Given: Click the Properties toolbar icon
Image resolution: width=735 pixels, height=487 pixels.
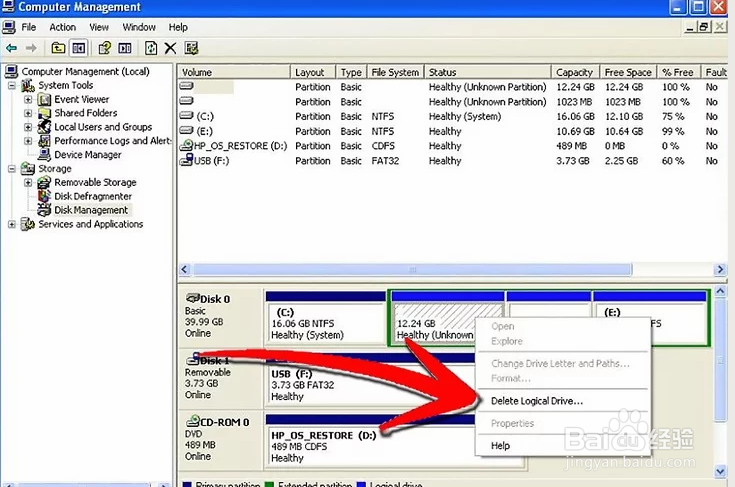Looking at the screenshot, I should 104,48.
